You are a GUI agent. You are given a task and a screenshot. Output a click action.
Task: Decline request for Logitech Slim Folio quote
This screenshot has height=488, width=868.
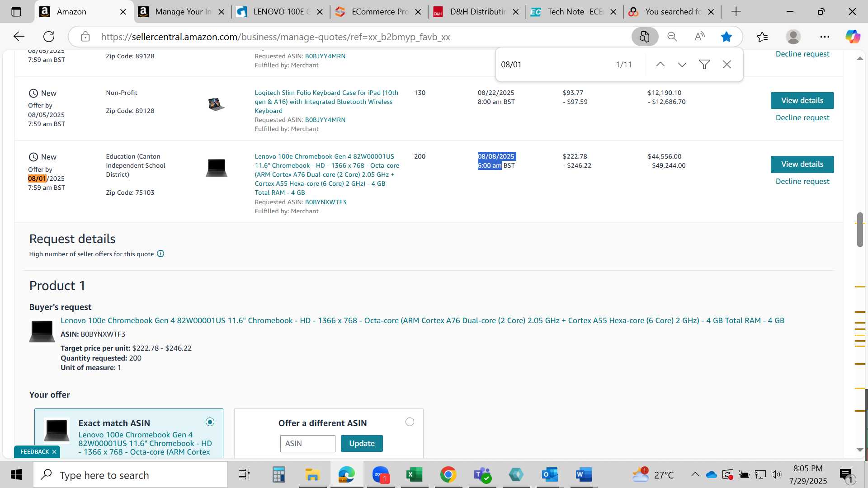(x=802, y=117)
